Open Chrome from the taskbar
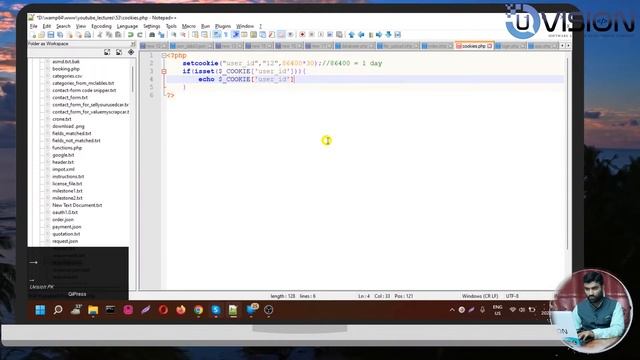 click(x=198, y=310)
